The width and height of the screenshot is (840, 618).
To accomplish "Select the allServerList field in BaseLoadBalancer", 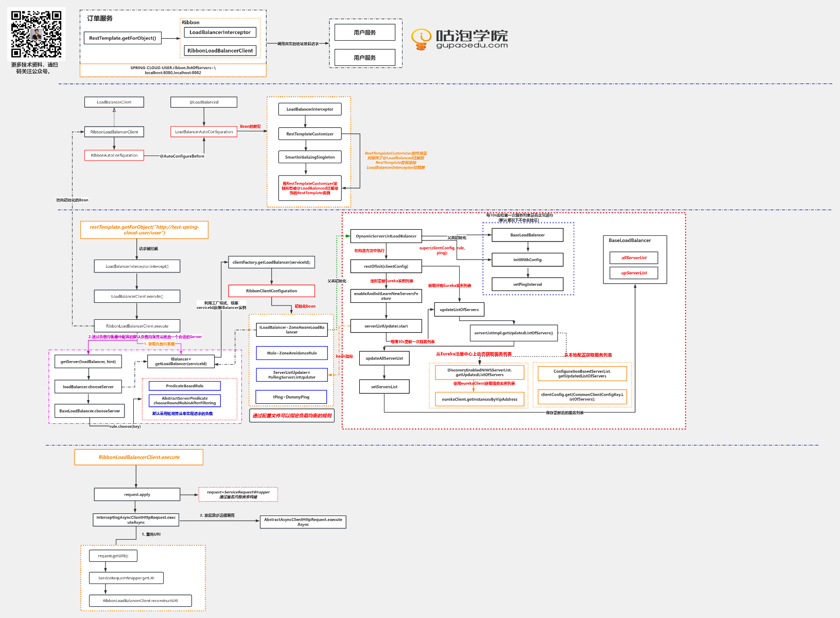I will click(634, 257).
